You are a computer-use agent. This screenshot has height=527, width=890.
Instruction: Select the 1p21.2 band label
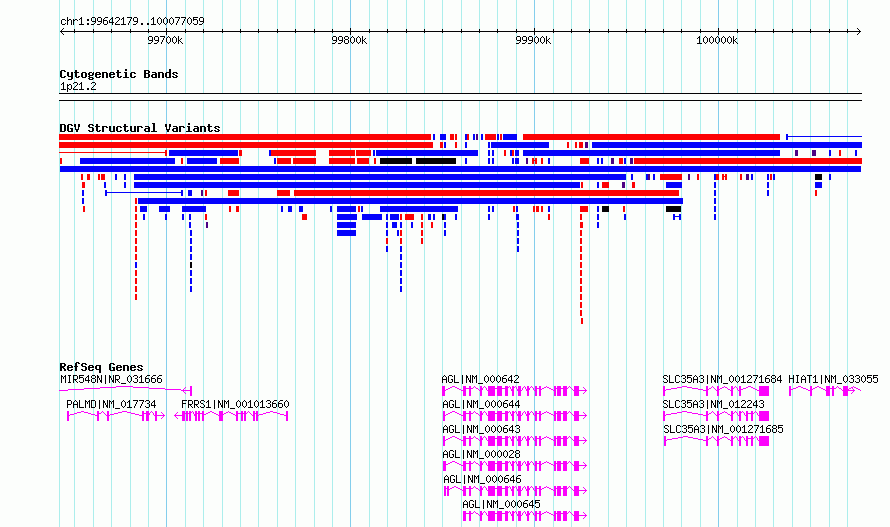(78, 86)
